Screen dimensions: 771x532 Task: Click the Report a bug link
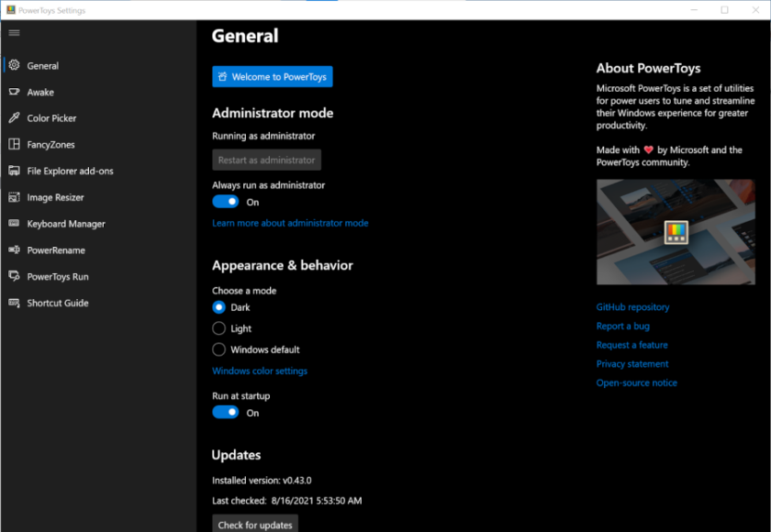click(x=622, y=327)
